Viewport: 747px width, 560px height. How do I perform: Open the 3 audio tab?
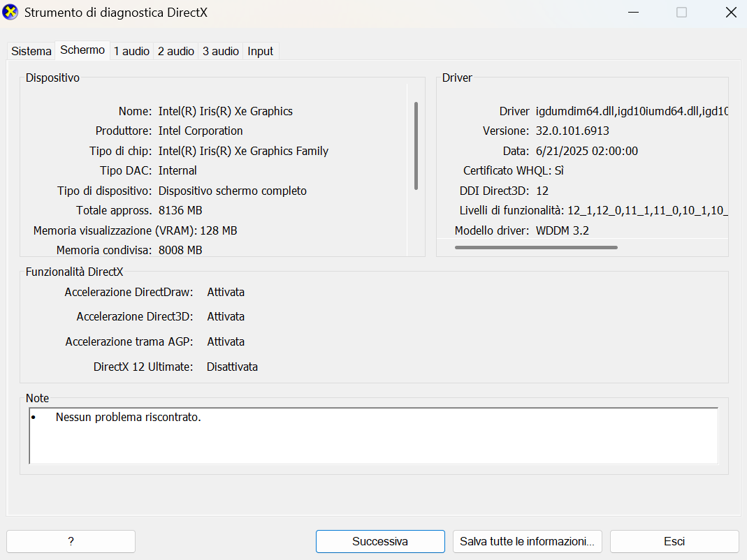tap(221, 51)
